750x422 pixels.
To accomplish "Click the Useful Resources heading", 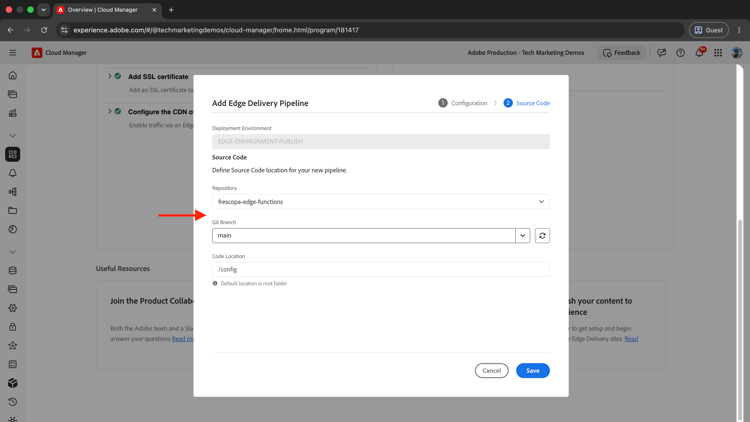I will click(122, 268).
